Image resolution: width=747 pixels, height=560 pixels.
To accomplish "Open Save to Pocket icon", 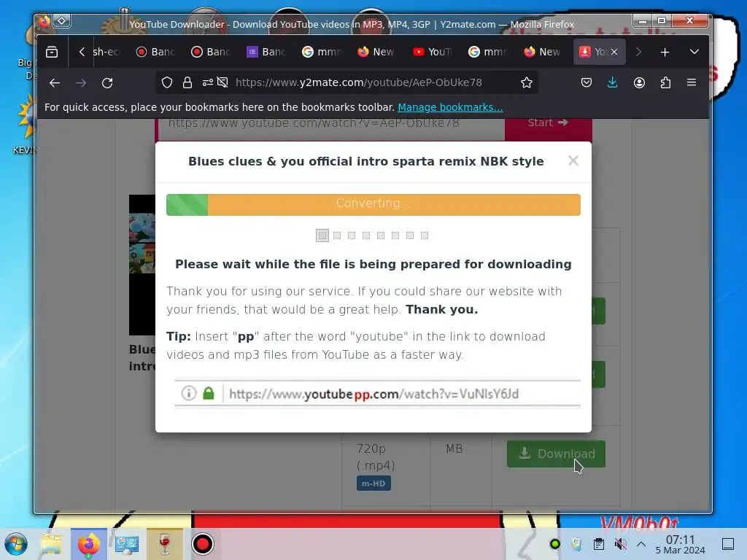I will pyautogui.click(x=586, y=83).
